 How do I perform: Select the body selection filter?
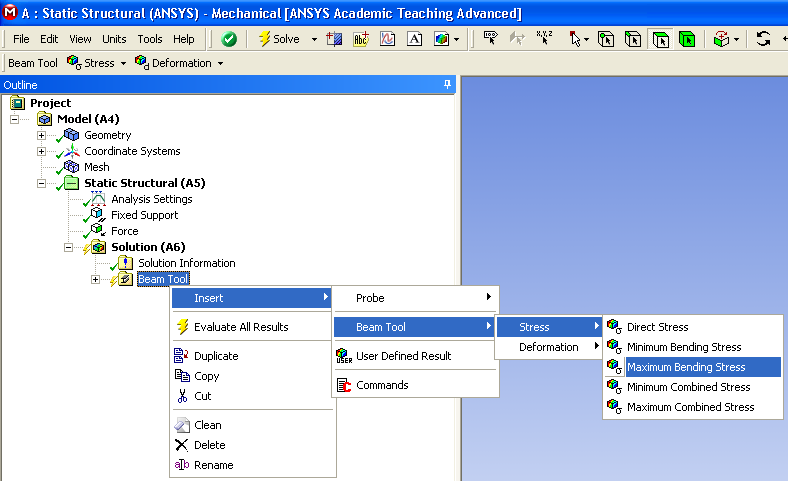click(687, 39)
